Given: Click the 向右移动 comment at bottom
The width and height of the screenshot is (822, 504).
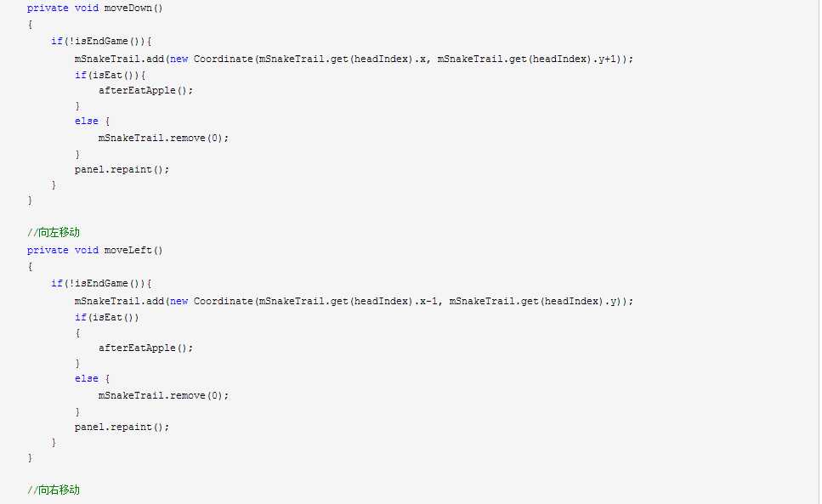Looking at the screenshot, I should click(54, 490).
